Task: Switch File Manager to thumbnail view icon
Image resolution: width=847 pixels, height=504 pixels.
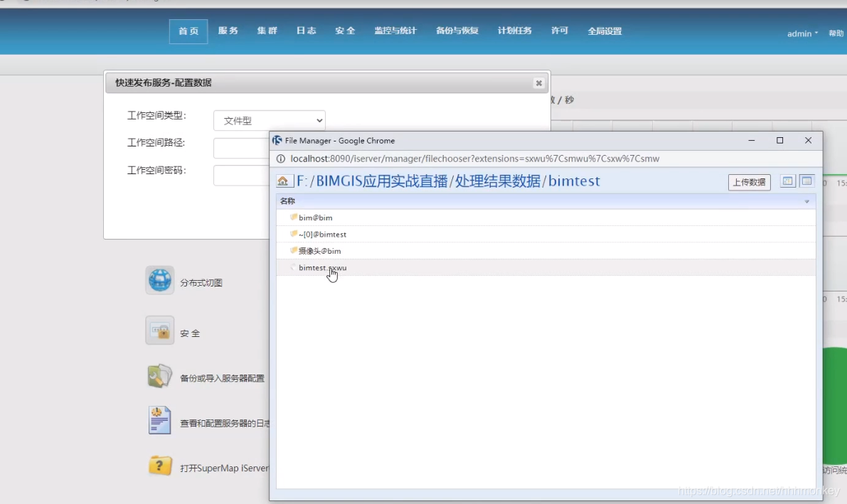Action: [x=787, y=181]
